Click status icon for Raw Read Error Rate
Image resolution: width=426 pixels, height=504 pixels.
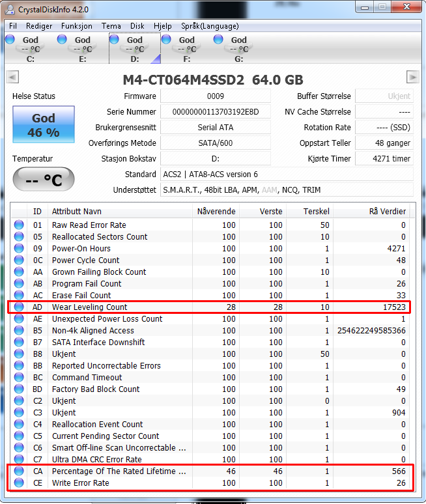pos(19,225)
